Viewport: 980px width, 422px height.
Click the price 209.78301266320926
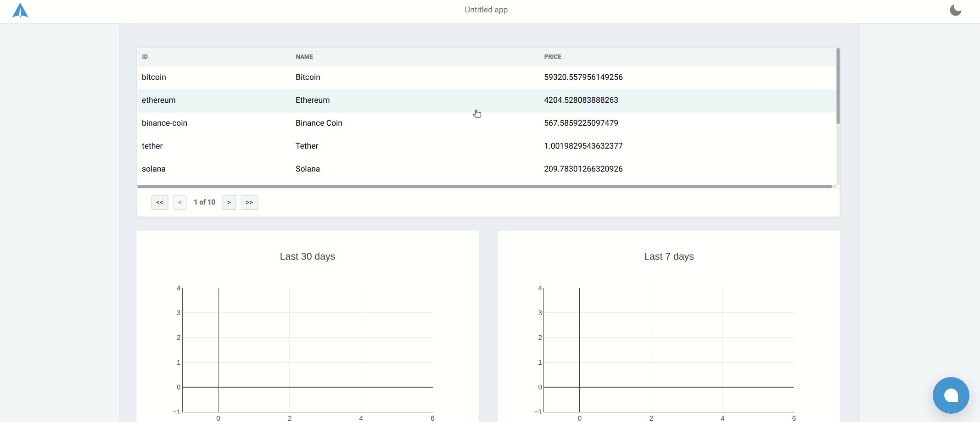pos(583,169)
